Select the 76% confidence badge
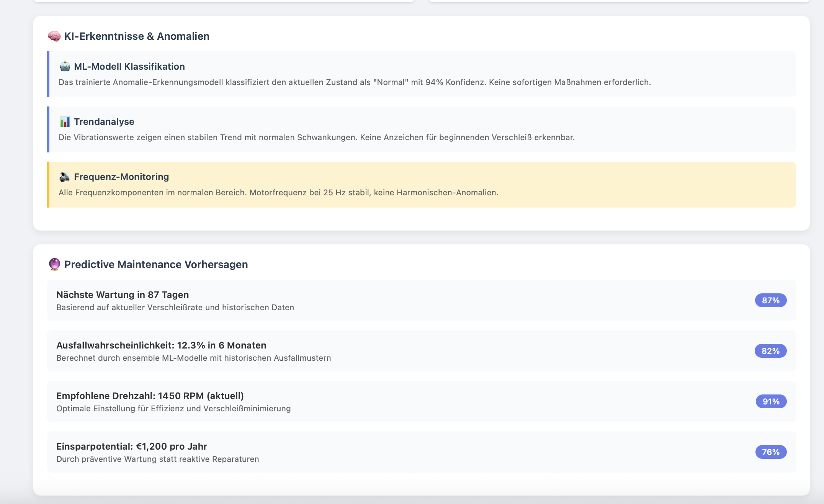Screen dimensions: 824x504 point(771,452)
